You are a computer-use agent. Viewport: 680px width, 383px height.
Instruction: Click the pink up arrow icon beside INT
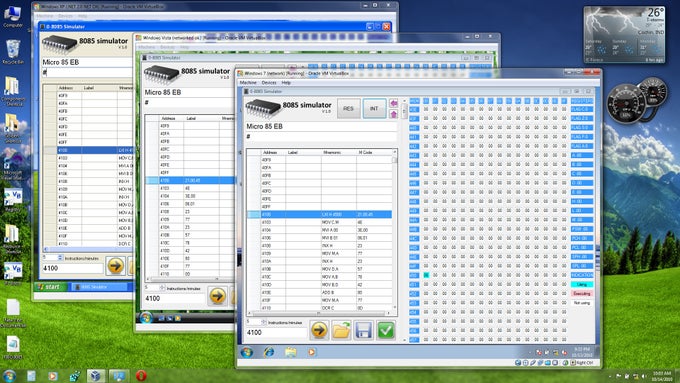tap(393, 114)
